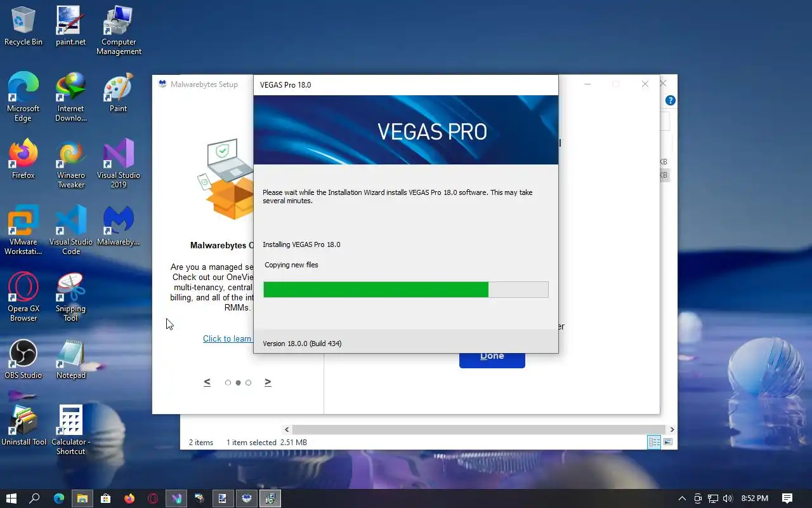812x508 pixels.
Task: Open Edge from the taskbar
Action: [x=58, y=498]
